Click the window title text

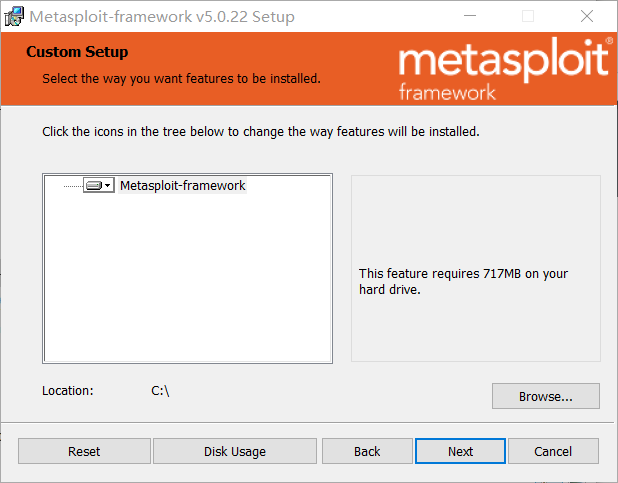click(x=162, y=17)
